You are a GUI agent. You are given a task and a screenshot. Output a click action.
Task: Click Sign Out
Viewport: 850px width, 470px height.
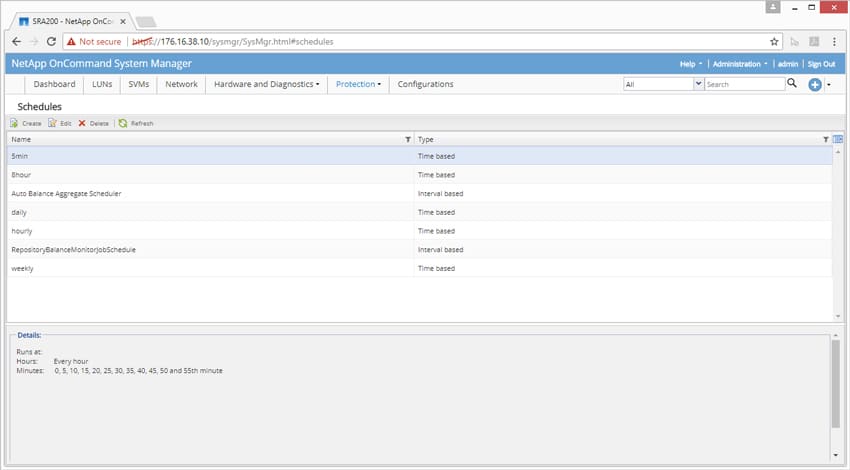(x=821, y=64)
